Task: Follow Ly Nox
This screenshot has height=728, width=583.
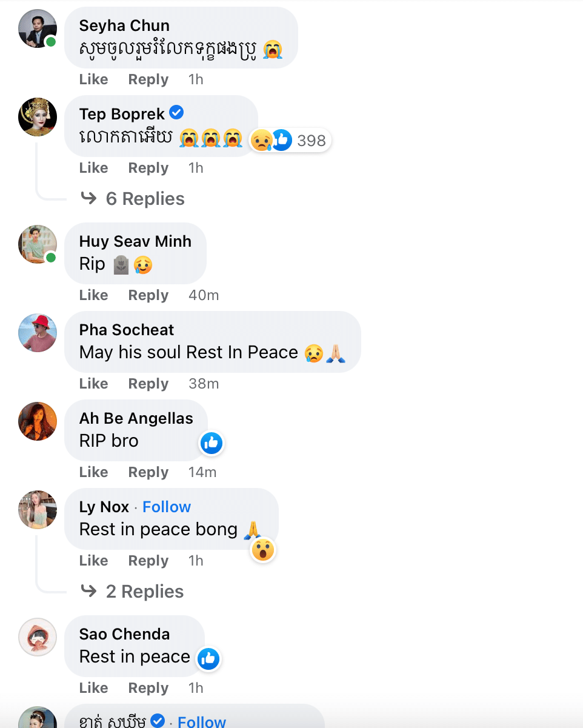Action: coord(167,507)
